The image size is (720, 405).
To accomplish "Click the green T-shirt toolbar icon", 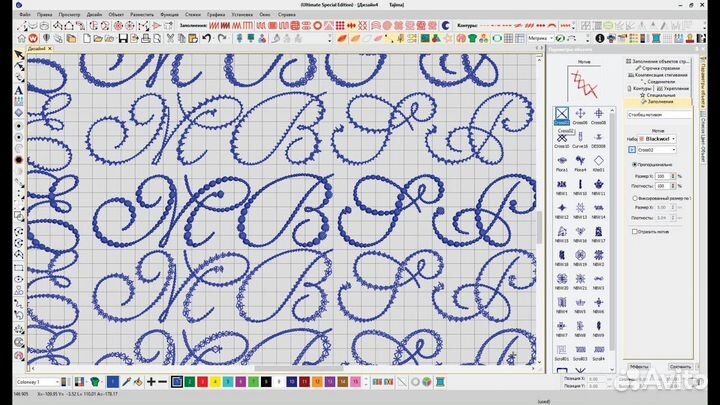I will [472, 39].
